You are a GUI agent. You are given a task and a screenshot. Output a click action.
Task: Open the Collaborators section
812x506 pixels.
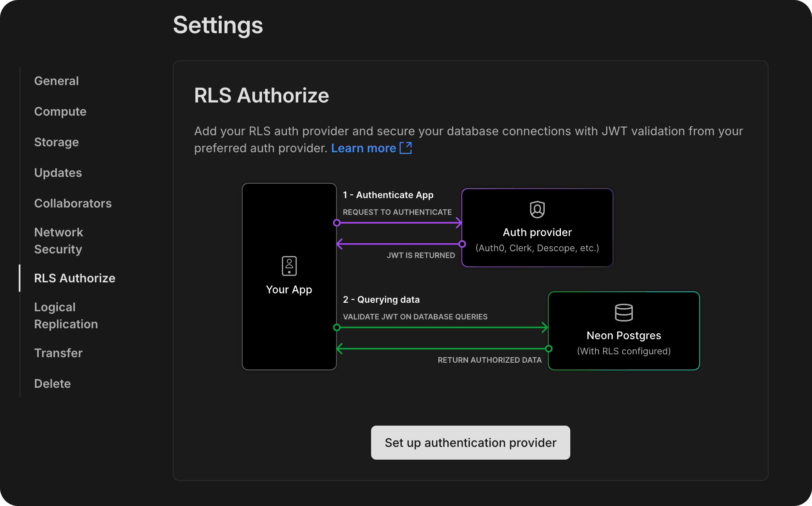(x=73, y=203)
